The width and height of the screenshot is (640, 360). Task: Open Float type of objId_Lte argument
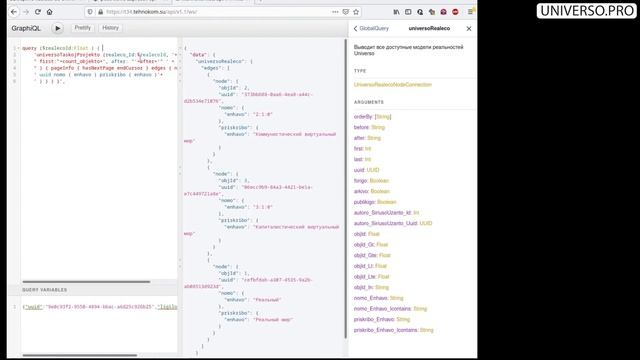point(383,276)
